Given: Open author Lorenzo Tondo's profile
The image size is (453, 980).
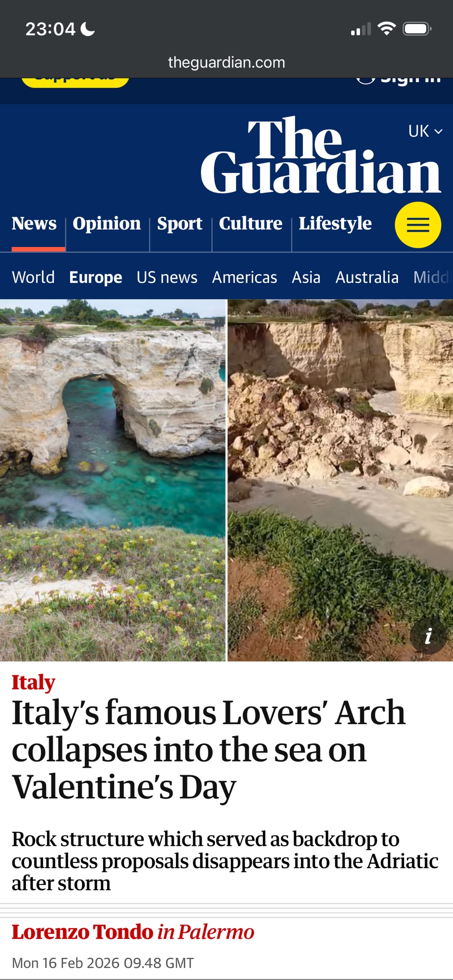Looking at the screenshot, I should [x=83, y=932].
